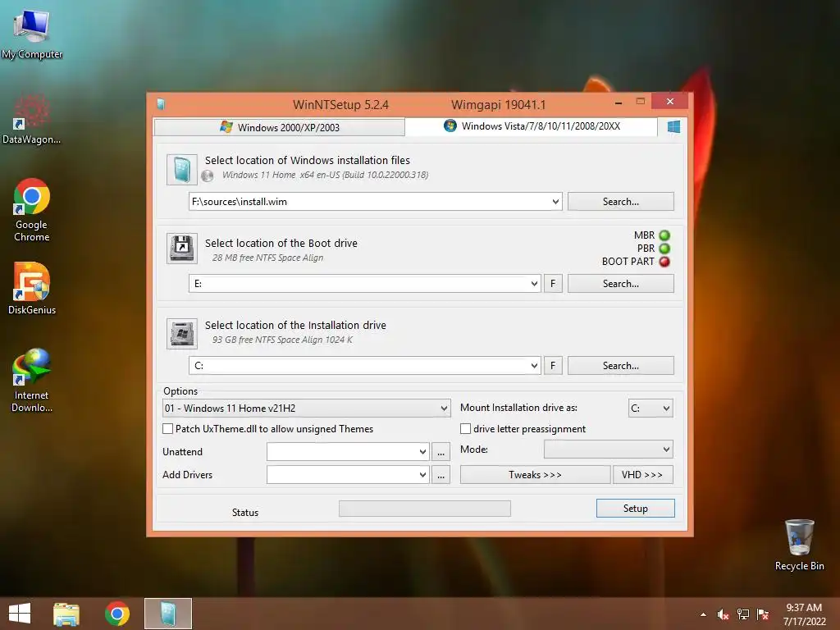Viewport: 840px width, 630px height.
Task: Close the WinNTSetup window
Action: [x=669, y=101]
